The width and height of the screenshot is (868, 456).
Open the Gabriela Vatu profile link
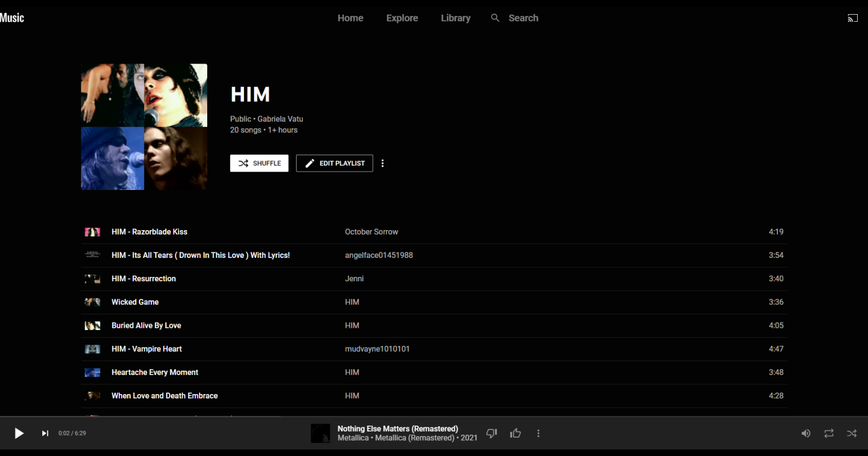click(x=280, y=119)
